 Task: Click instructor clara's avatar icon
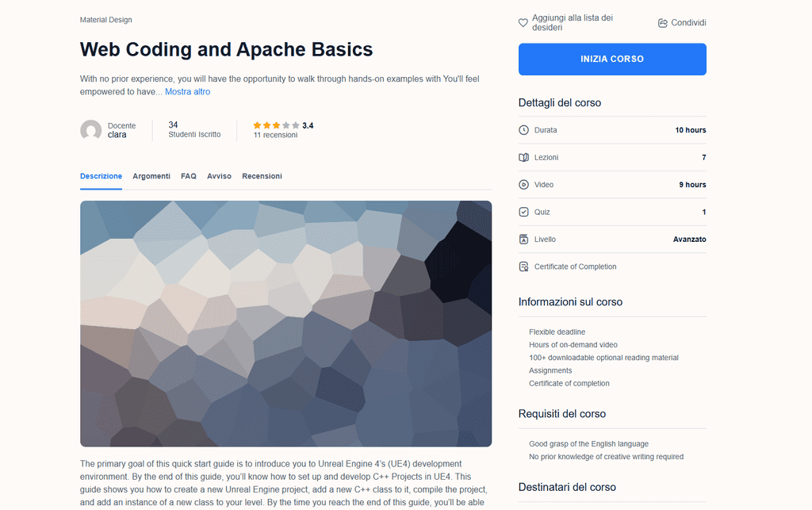click(90, 131)
